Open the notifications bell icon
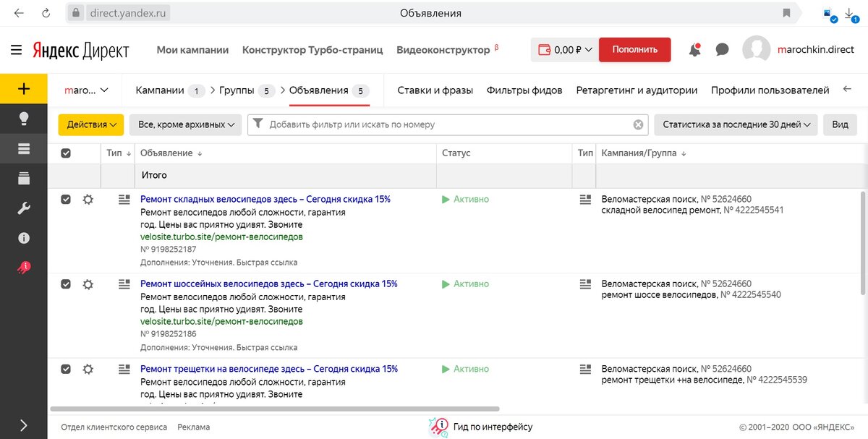The width and height of the screenshot is (868, 439). point(695,50)
